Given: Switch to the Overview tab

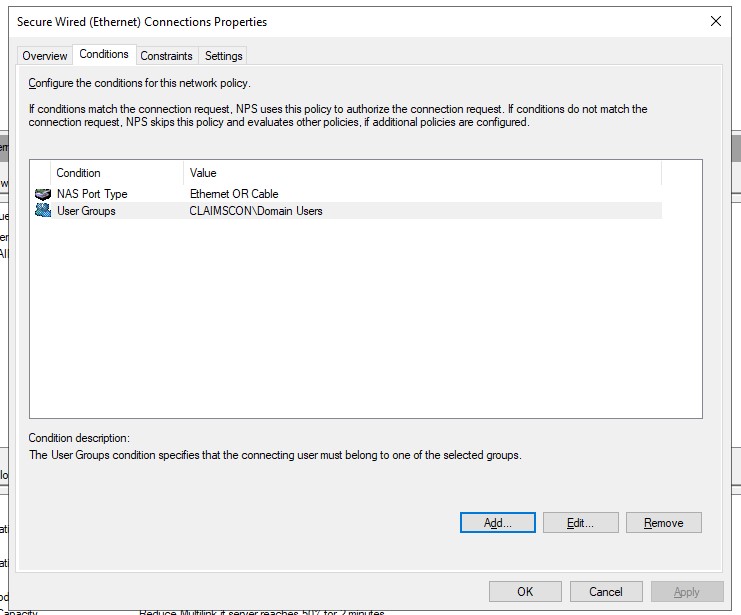Looking at the screenshot, I should click(45, 56).
